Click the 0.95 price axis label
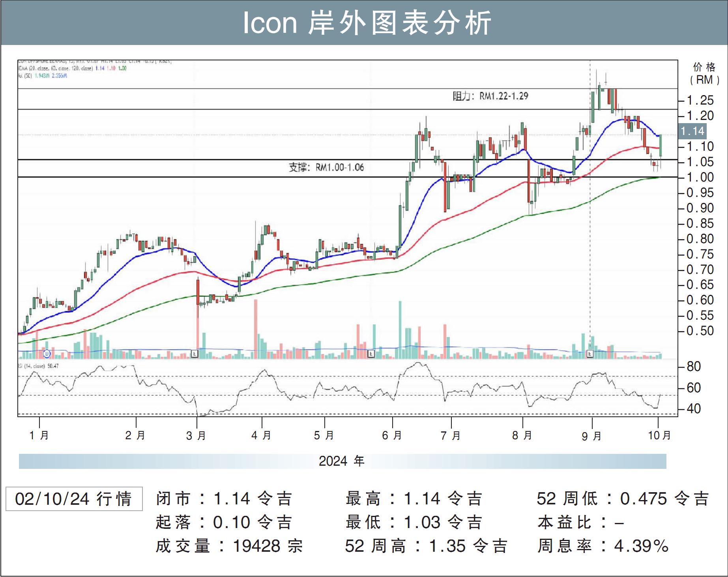 [x=700, y=193]
